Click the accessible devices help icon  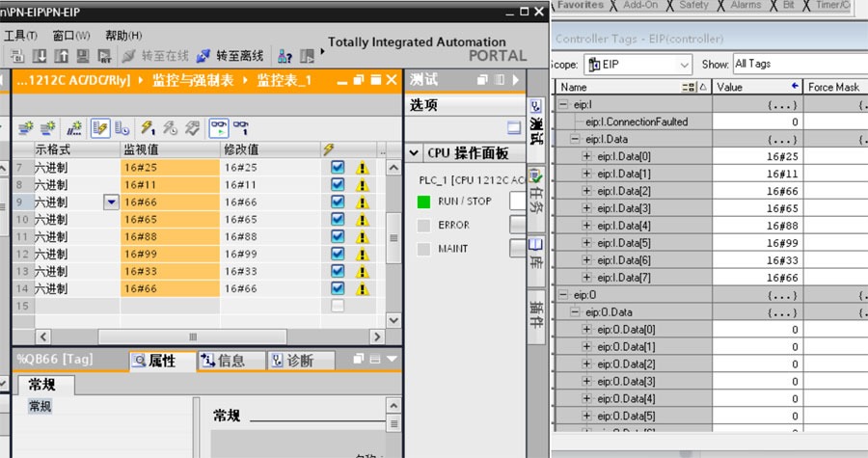285,56
